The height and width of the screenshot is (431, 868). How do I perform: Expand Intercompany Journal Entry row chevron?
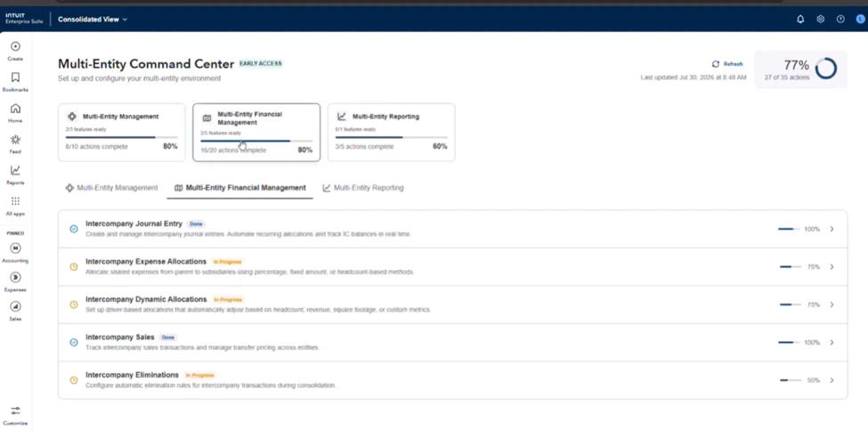click(831, 229)
